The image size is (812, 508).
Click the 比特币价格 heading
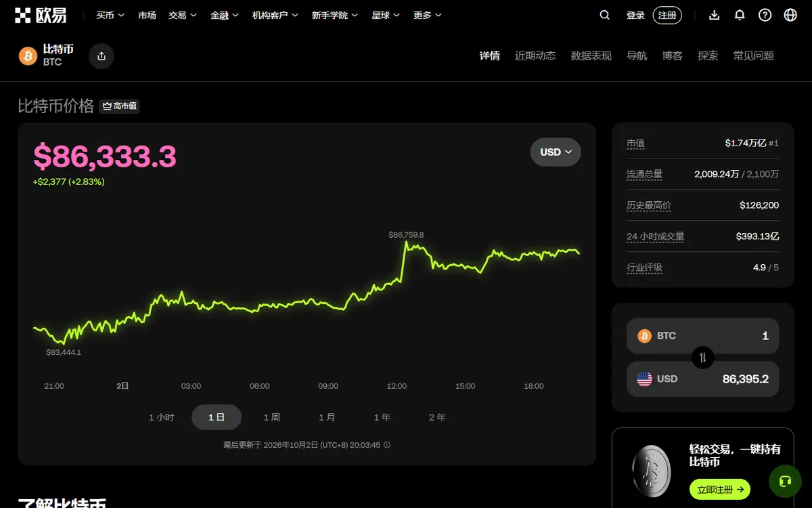pyautogui.click(x=56, y=106)
